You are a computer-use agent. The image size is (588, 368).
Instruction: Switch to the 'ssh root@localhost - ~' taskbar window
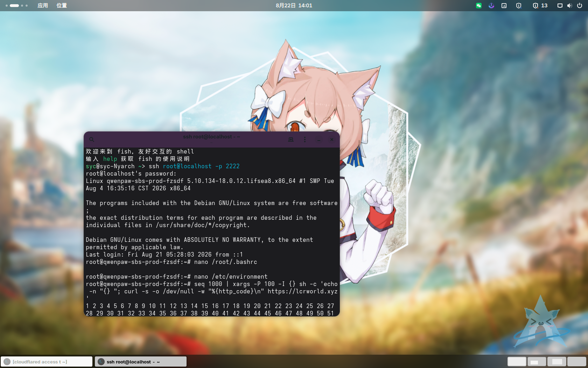click(141, 362)
